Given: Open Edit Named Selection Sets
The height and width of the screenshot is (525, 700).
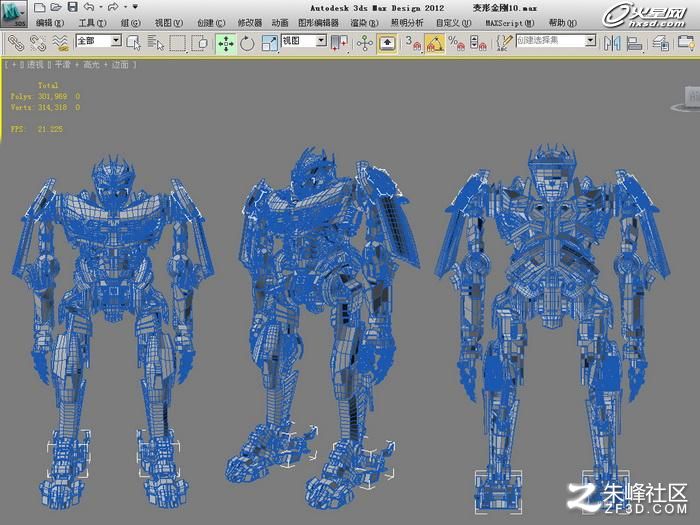Looking at the screenshot, I should (x=504, y=43).
